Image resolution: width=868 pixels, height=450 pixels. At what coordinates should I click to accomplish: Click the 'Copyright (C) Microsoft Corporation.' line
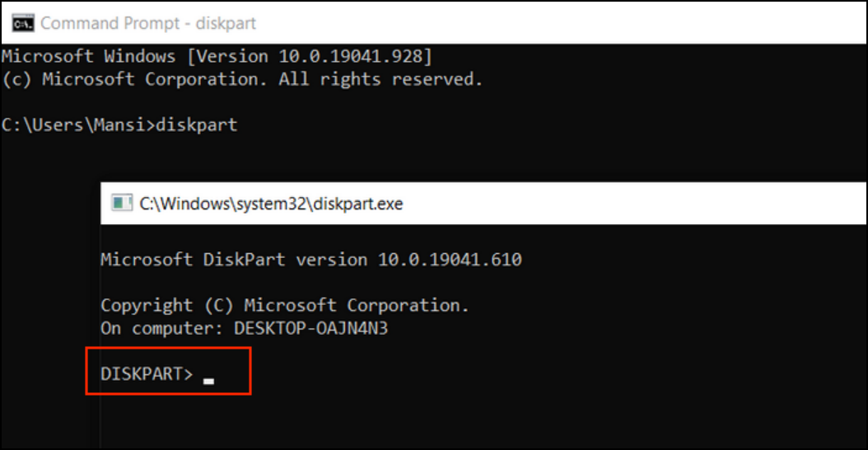[x=284, y=305]
